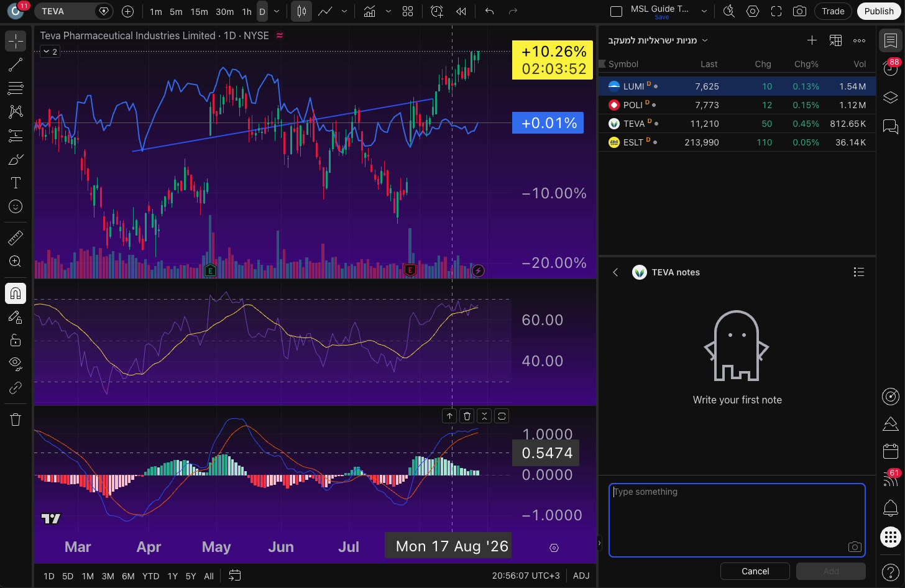Switch to the line chart style icon
905x588 pixels.
(325, 11)
